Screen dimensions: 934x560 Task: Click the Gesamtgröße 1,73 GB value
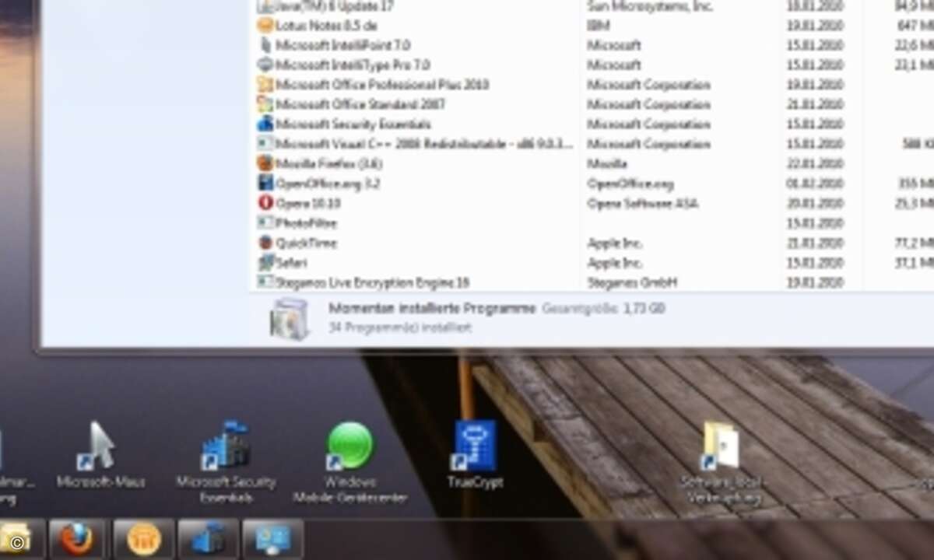pos(644,308)
